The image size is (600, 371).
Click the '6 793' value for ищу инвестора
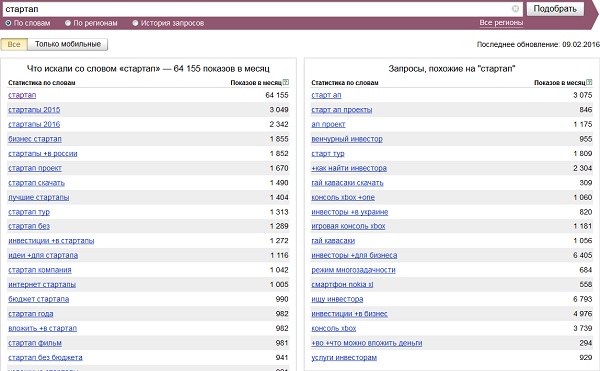[x=582, y=299]
